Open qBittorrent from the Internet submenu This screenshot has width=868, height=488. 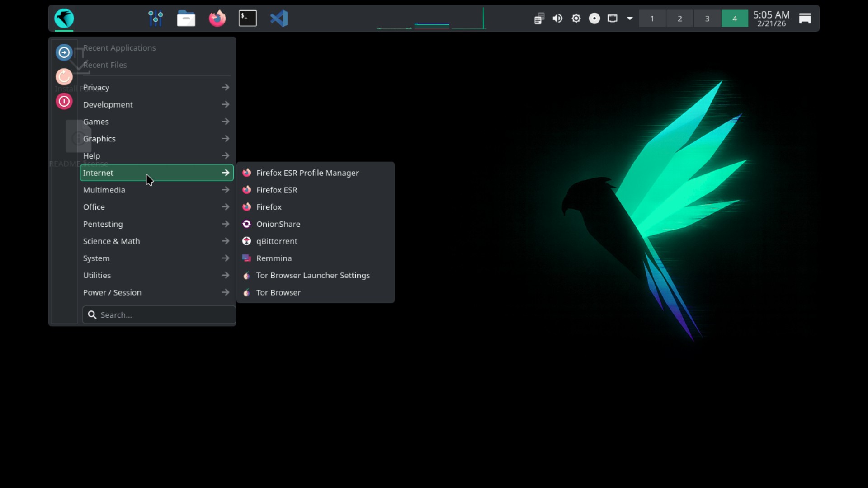click(x=277, y=241)
